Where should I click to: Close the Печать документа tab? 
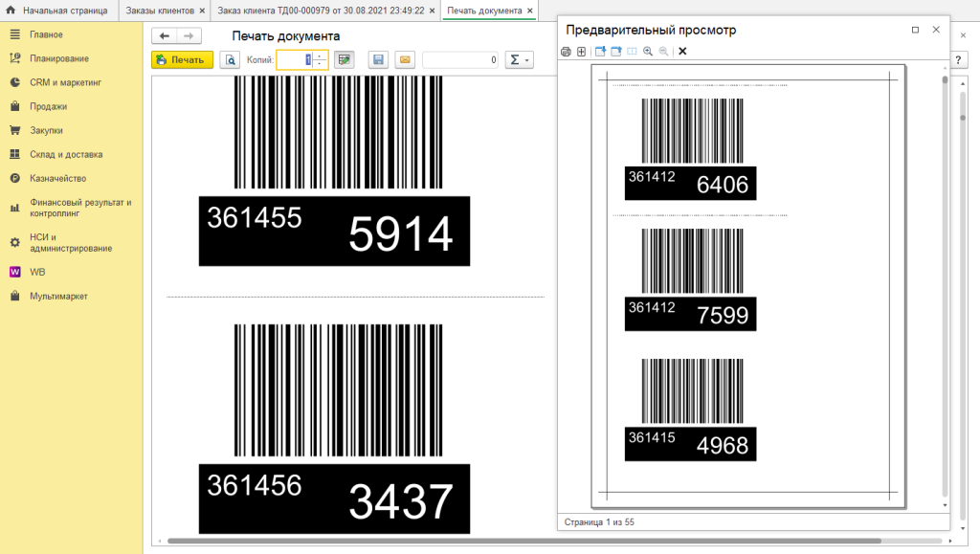pos(530,11)
